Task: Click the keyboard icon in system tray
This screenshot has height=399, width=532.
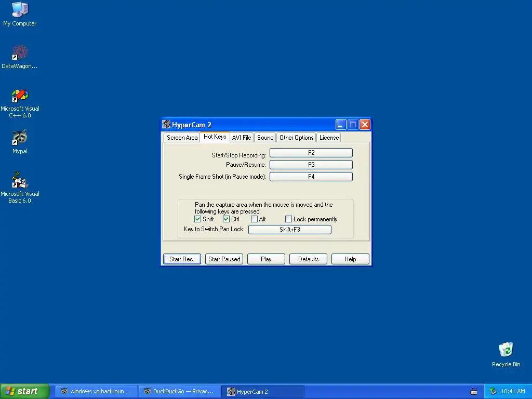Action: [474, 392]
